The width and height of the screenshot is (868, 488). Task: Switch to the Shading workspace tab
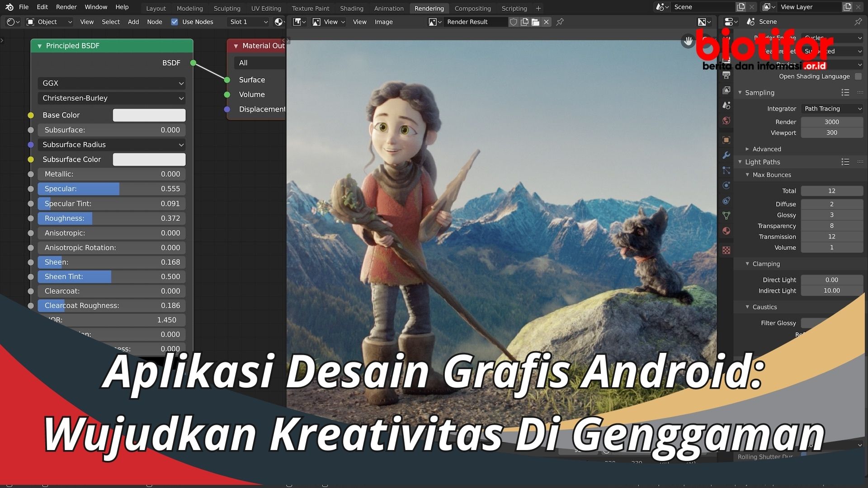click(352, 8)
